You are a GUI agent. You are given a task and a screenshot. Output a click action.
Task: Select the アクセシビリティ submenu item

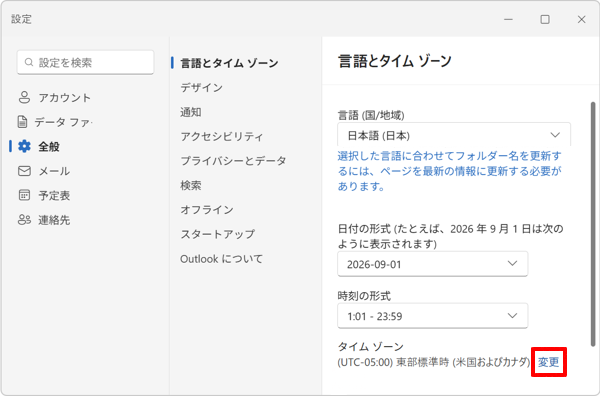222,137
